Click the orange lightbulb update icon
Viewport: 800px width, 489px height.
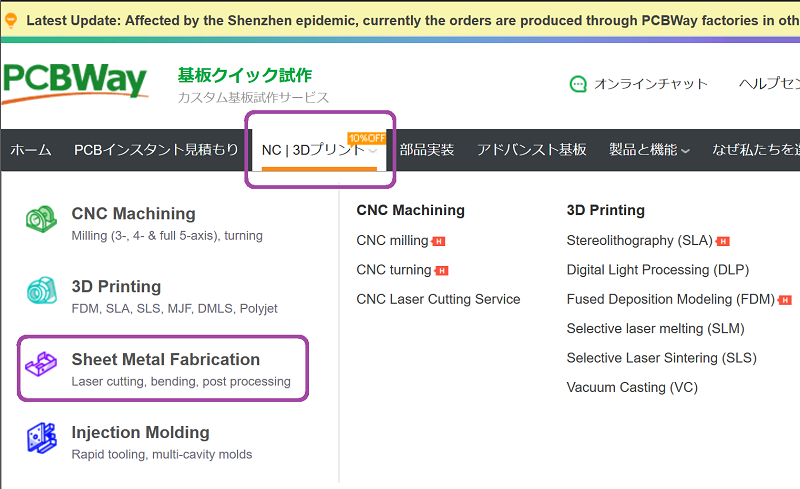(x=11, y=20)
